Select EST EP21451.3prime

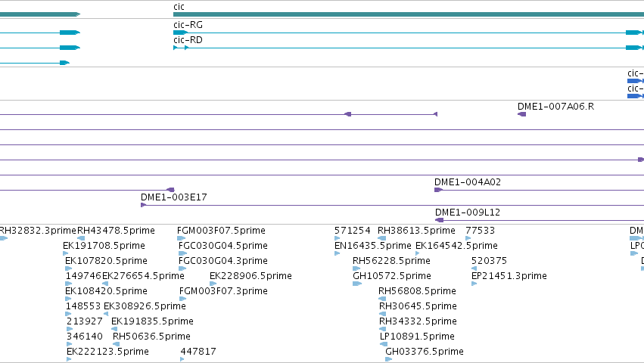point(509,276)
